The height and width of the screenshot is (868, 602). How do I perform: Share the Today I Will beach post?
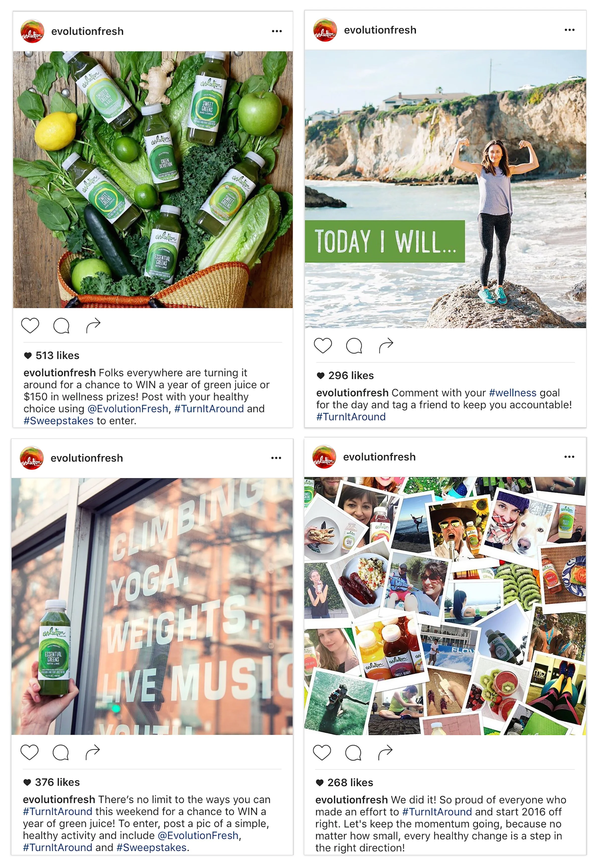click(x=386, y=345)
